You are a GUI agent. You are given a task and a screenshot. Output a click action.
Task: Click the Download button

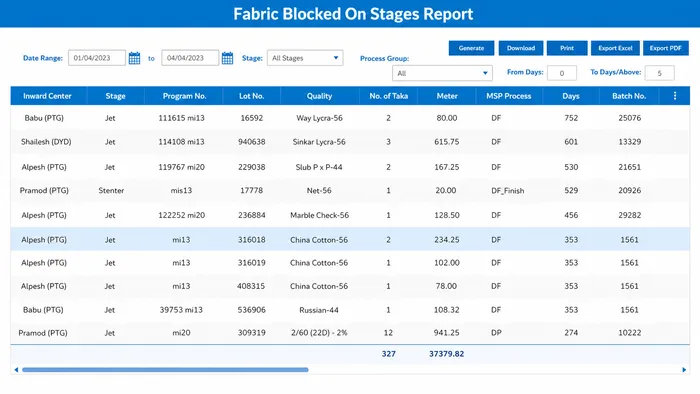coord(521,48)
